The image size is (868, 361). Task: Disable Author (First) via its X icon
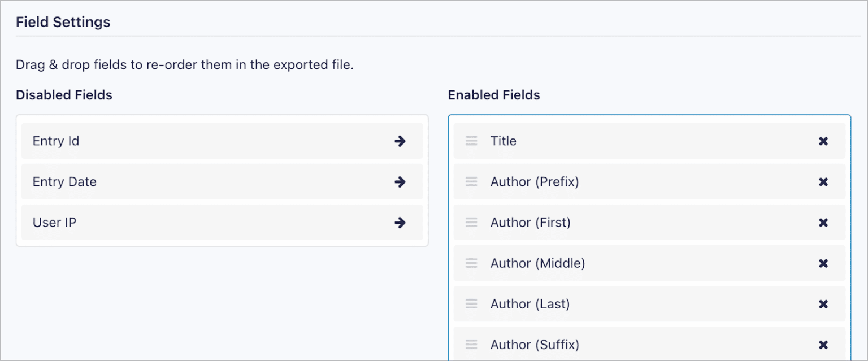point(823,223)
